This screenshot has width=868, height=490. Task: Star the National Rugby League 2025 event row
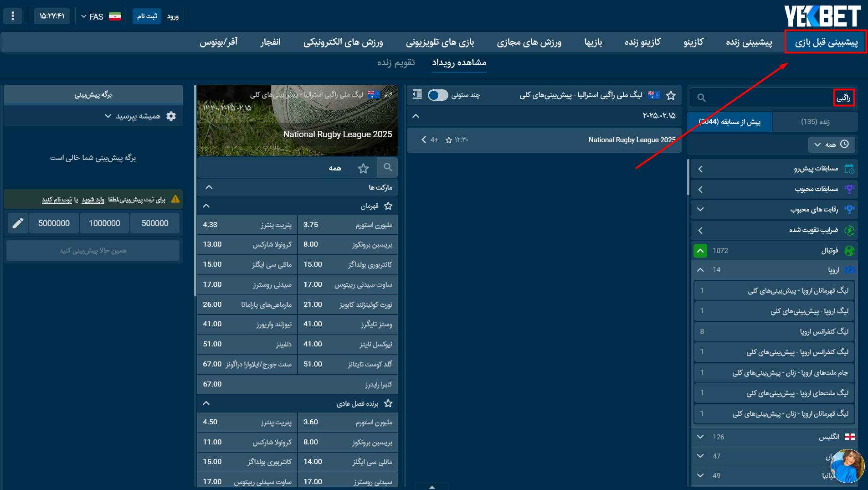pos(449,140)
